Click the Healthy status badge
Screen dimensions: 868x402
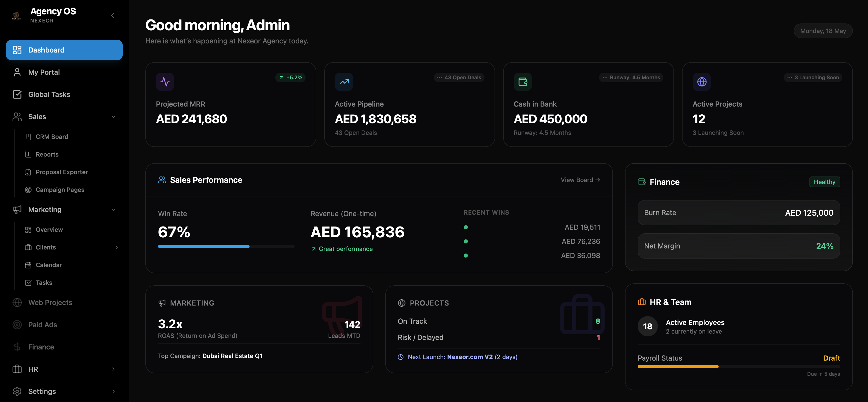point(825,182)
